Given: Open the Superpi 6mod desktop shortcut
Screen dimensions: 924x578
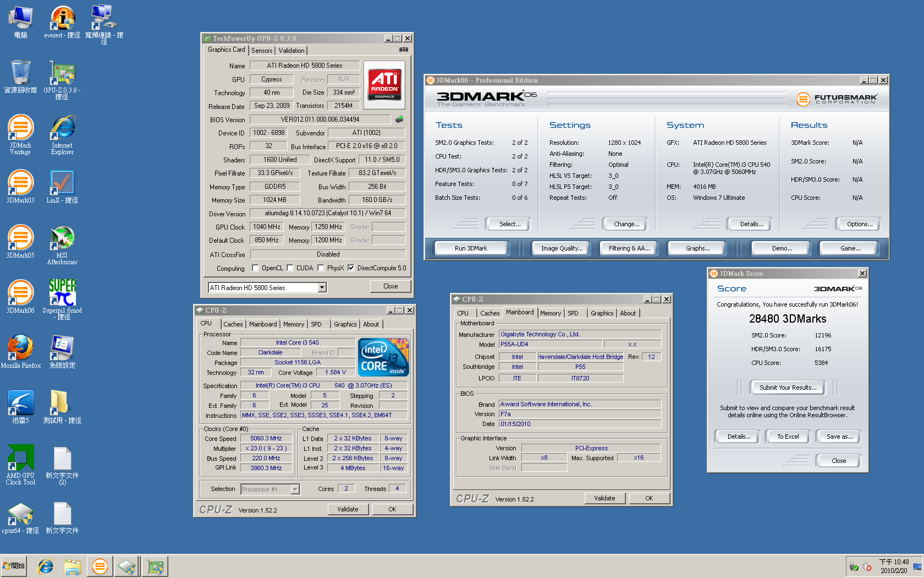Looking at the screenshot, I should click(62, 300).
